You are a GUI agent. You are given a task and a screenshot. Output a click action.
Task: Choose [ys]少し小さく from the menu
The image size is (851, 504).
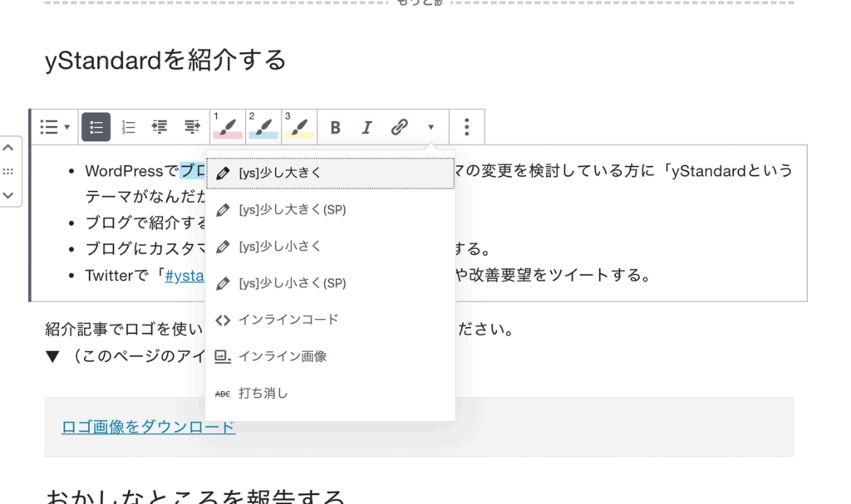point(330,247)
